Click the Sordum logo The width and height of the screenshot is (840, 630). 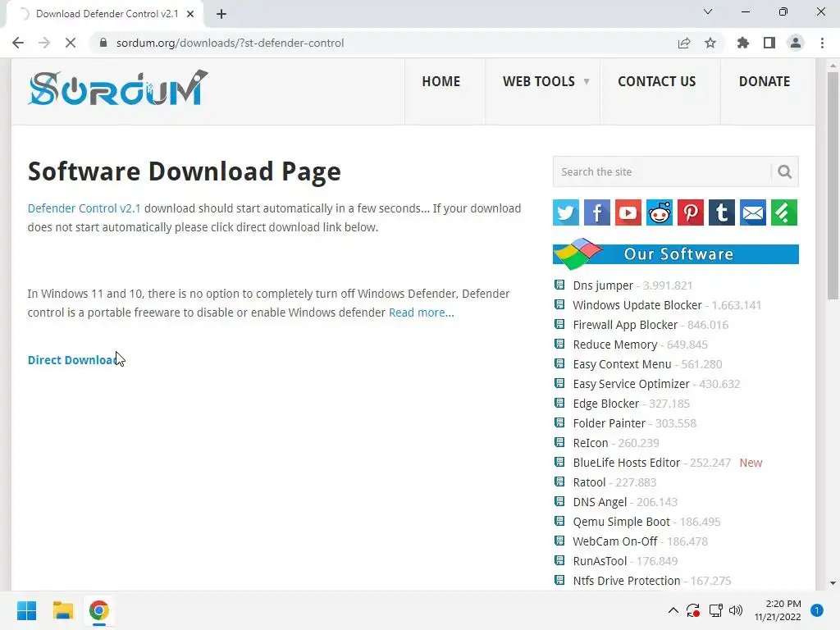[x=117, y=89]
